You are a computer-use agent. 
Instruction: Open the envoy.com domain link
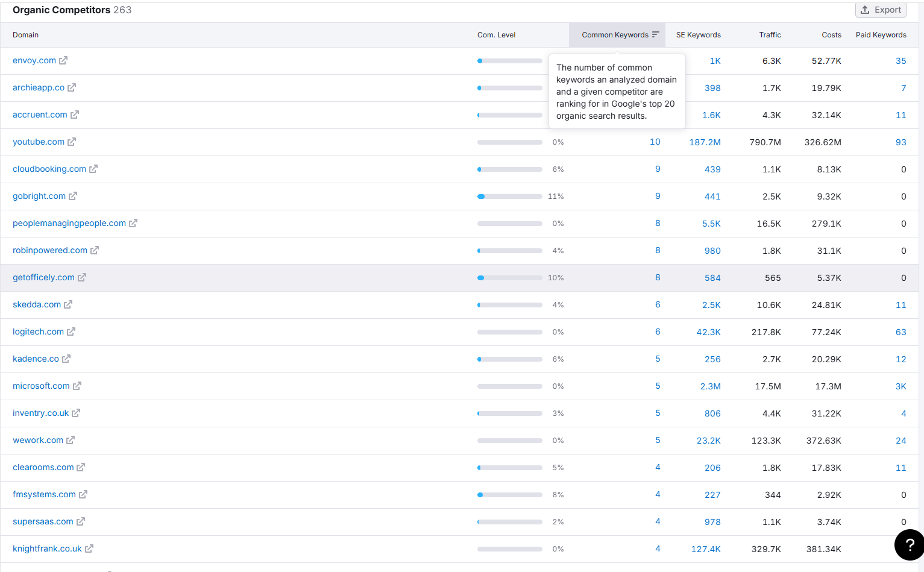click(x=34, y=60)
